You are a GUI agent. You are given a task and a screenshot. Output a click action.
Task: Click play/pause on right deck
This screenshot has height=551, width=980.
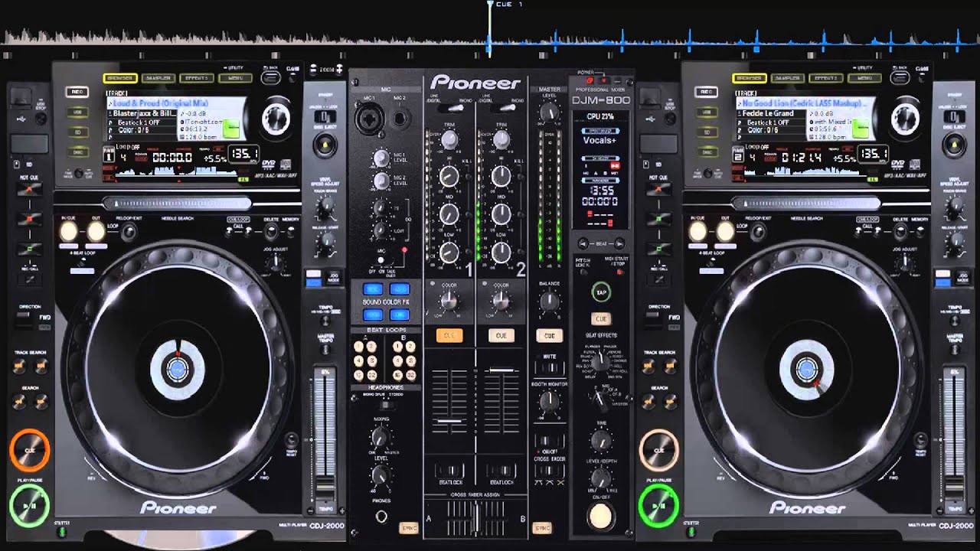pyautogui.click(x=658, y=505)
